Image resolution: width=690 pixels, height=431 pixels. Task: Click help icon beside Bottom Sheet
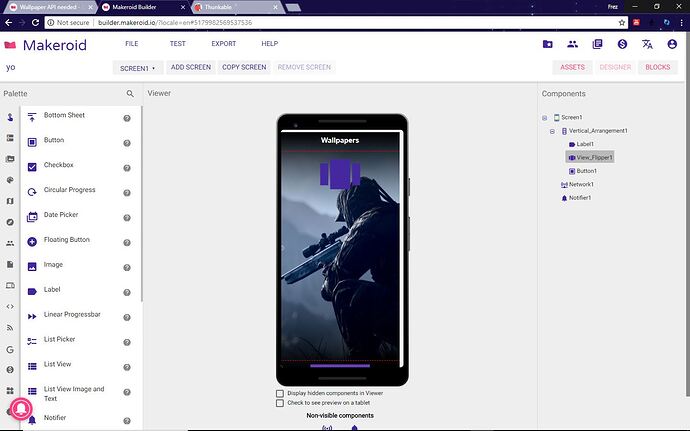click(127, 118)
